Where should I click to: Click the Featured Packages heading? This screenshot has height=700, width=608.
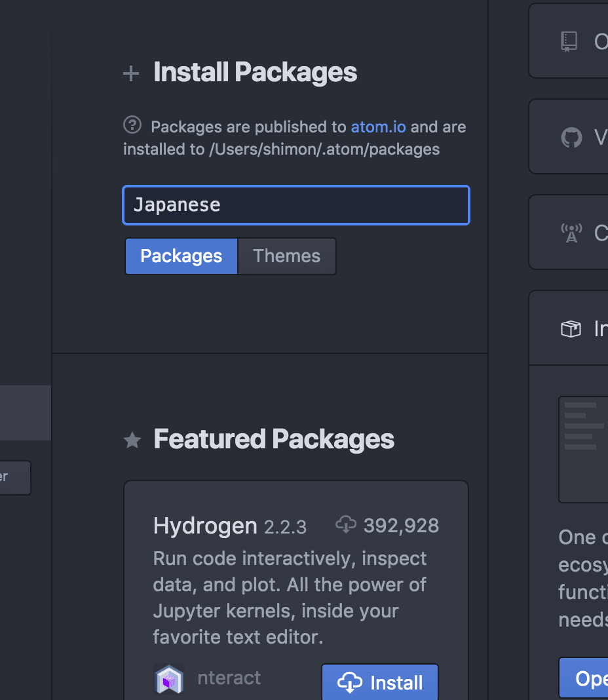pyautogui.click(x=274, y=439)
